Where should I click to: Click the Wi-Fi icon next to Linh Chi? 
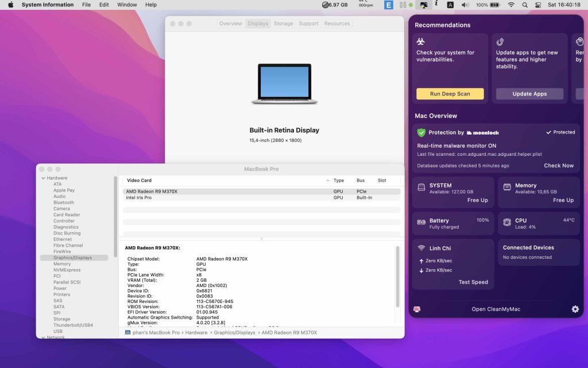click(x=421, y=248)
